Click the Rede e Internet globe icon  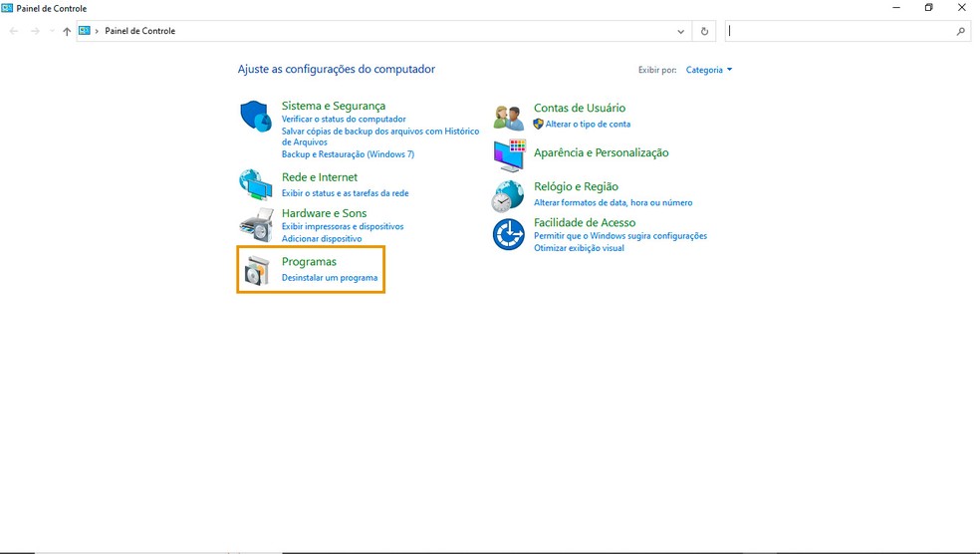pyautogui.click(x=256, y=185)
